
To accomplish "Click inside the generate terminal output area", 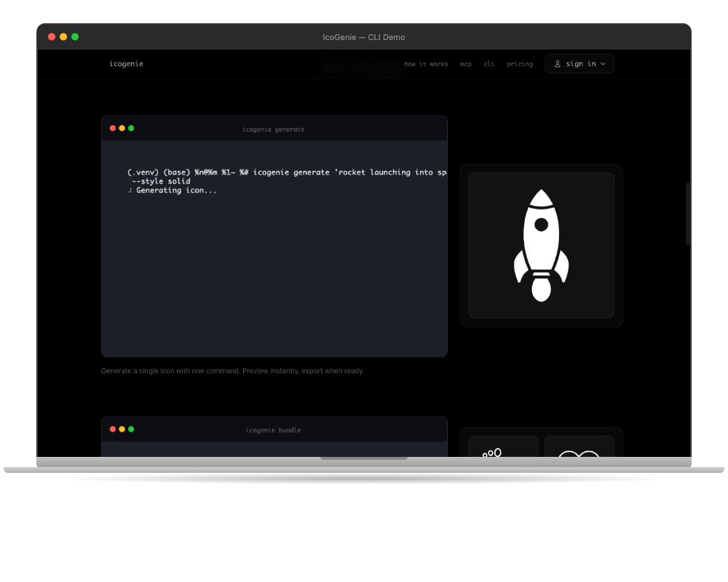I will coord(274,269).
